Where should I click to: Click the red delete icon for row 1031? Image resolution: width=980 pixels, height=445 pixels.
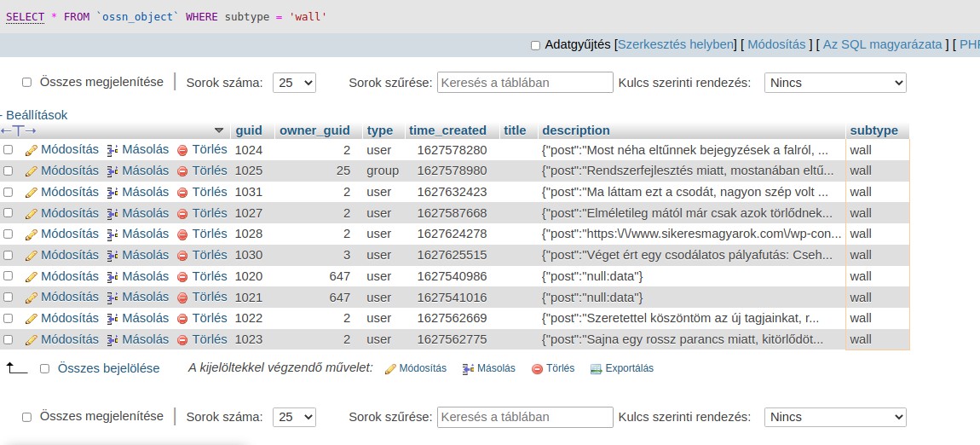click(x=182, y=193)
